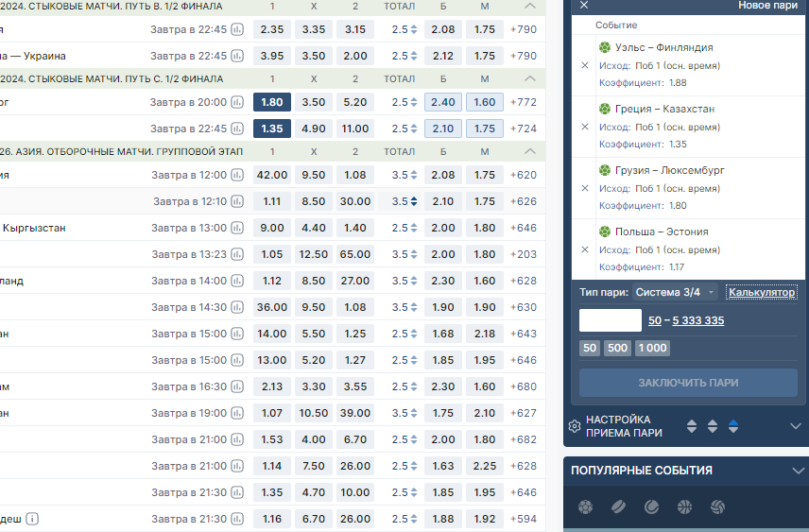Viewport: 809px width, 532px height.
Task: Open statistics icon for the 19:00 match
Action: [x=237, y=413]
